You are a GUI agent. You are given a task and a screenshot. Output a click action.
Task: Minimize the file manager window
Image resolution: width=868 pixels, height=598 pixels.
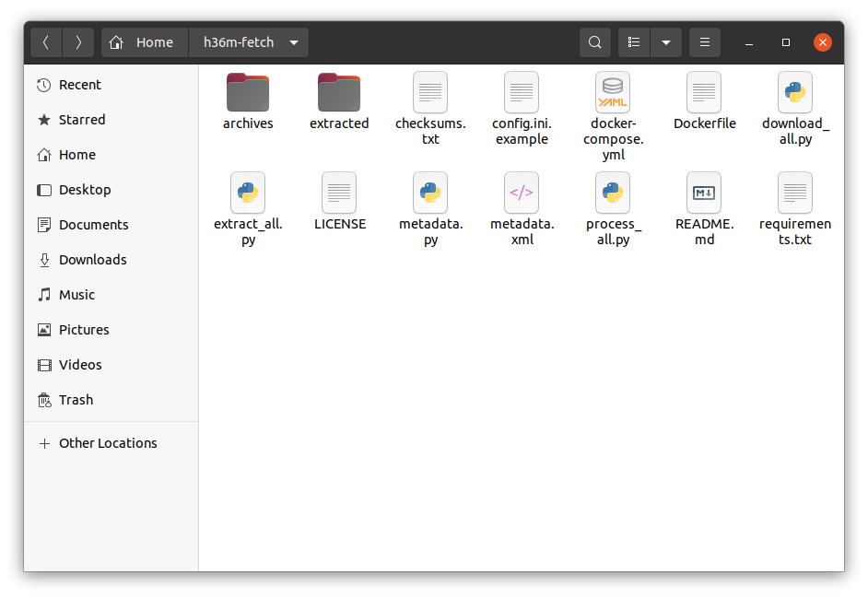point(749,42)
